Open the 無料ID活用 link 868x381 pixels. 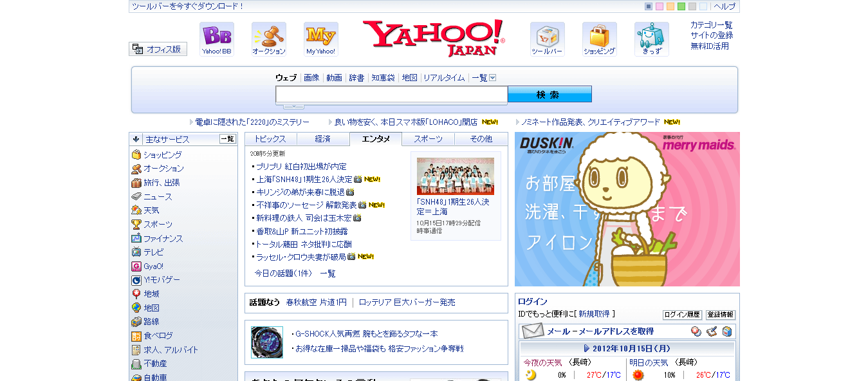coord(710,46)
